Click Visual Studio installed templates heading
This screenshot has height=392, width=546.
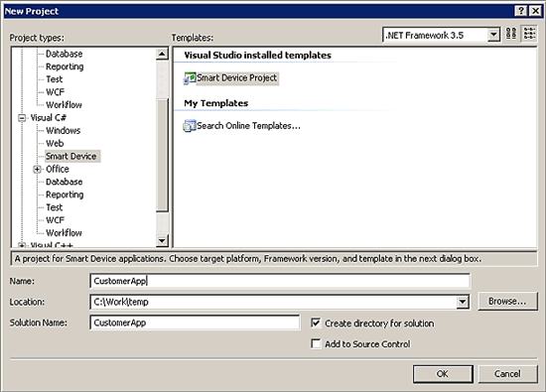[x=258, y=56]
